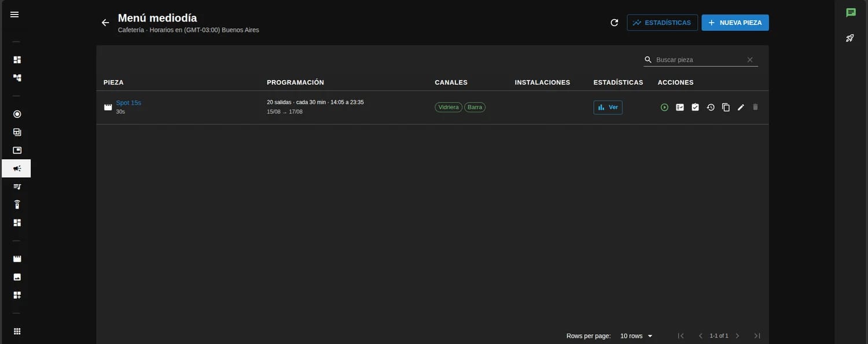Viewport: 868px width, 344px height.
Task: Click the ESTADÍSTICAS column header
Action: pyautogui.click(x=618, y=82)
